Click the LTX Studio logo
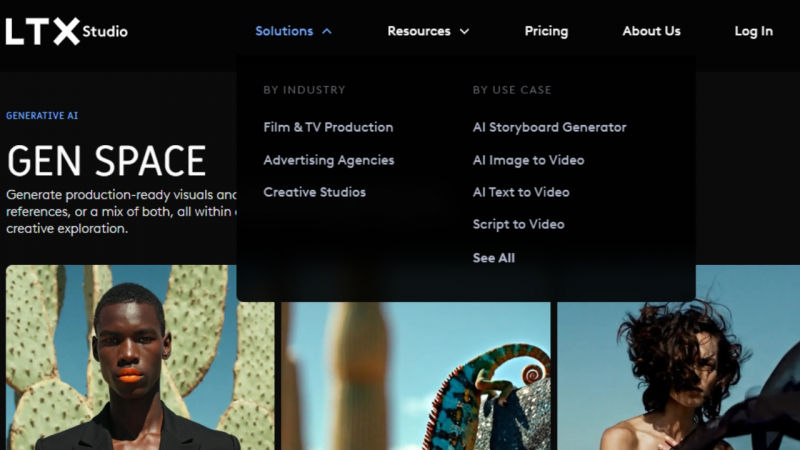This screenshot has width=800, height=450. click(66, 32)
